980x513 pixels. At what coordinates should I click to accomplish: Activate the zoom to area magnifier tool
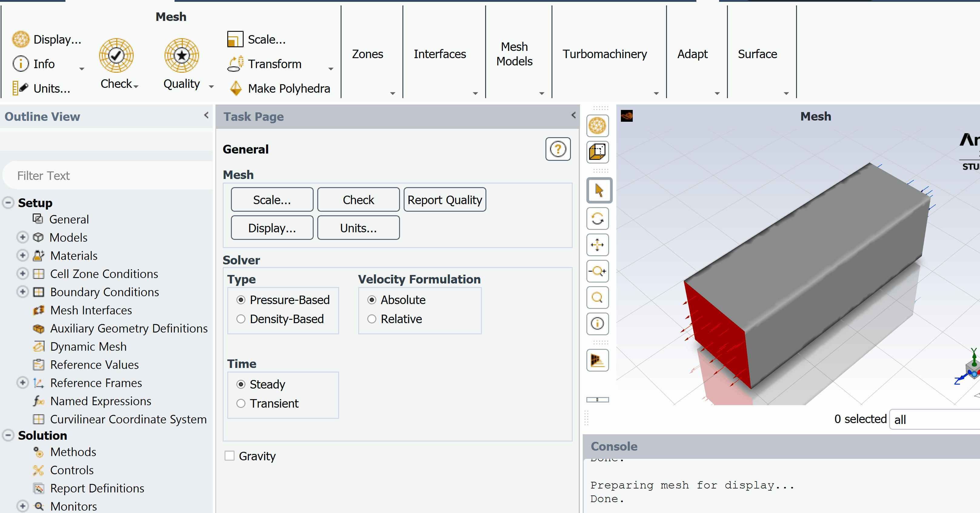597,297
